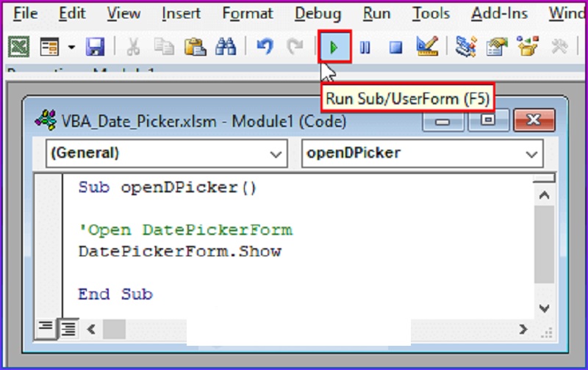The width and height of the screenshot is (588, 370).
Task: Switch to Excel via View Microsoft Excel icon
Action: point(18,48)
